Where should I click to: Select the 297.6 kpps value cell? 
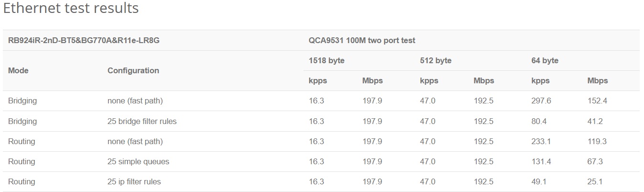coord(541,102)
